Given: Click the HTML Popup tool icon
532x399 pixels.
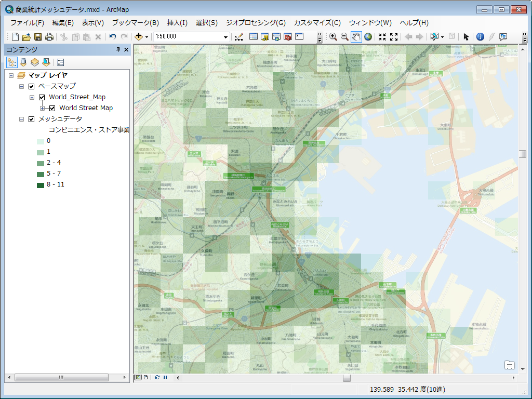Looking at the screenshot, I should (x=503, y=37).
